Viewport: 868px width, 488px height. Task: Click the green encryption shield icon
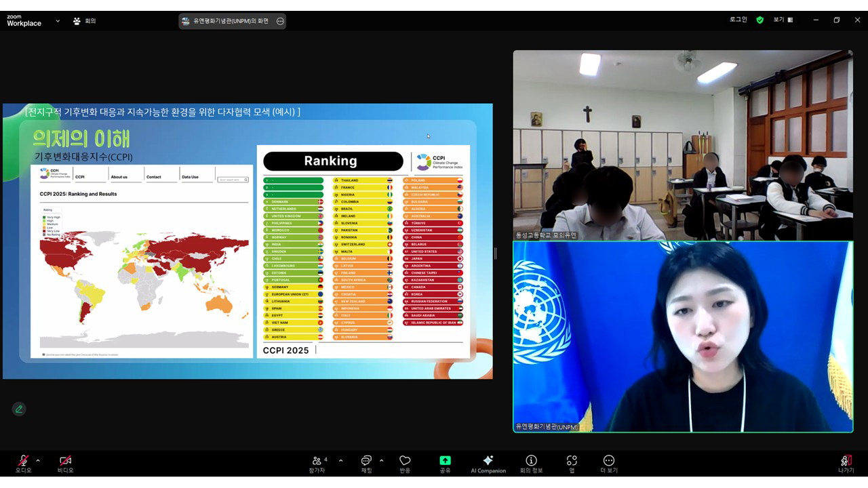coord(759,20)
